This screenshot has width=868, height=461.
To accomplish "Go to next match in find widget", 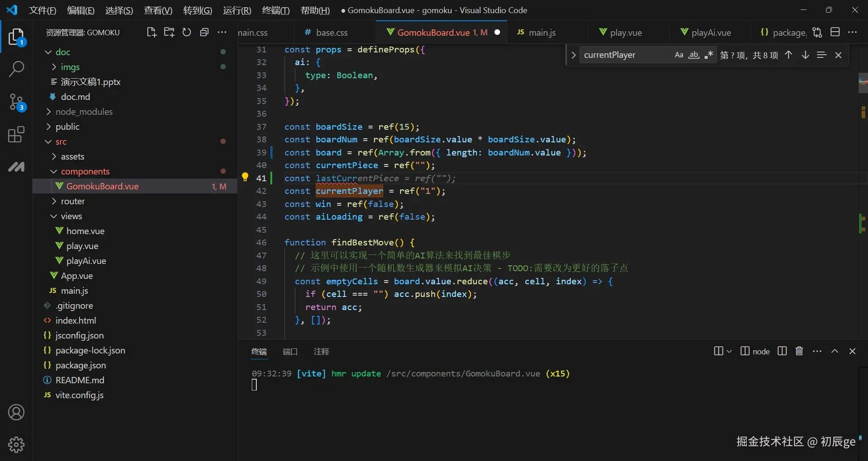I will coord(805,55).
